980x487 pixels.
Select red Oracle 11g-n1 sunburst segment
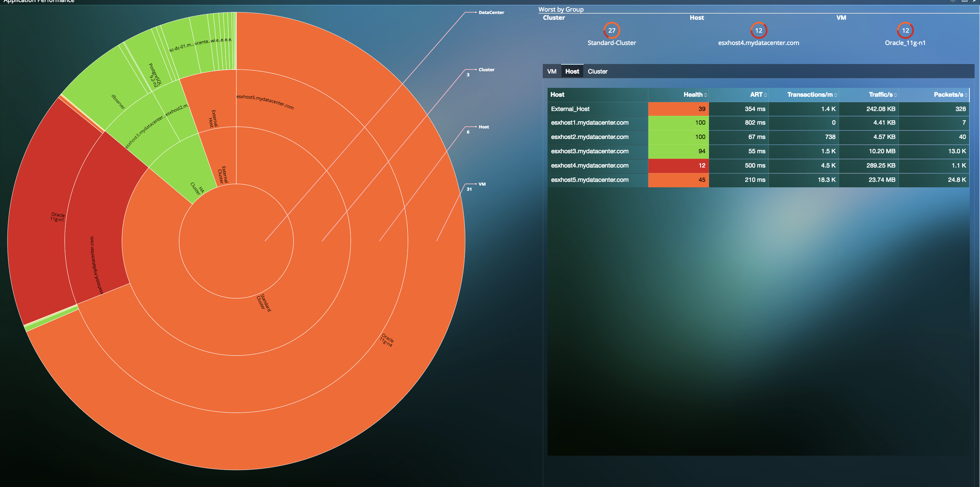[42, 217]
